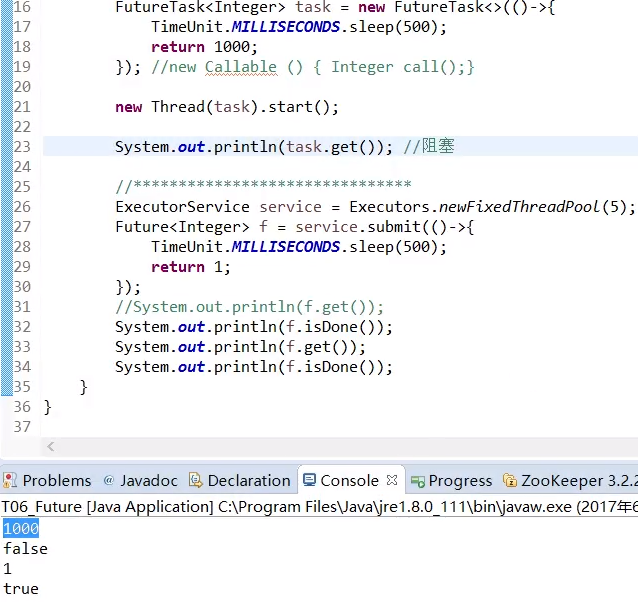The width and height of the screenshot is (638, 602).
Task: Click line number 23 in the gutter
Action: point(22,146)
